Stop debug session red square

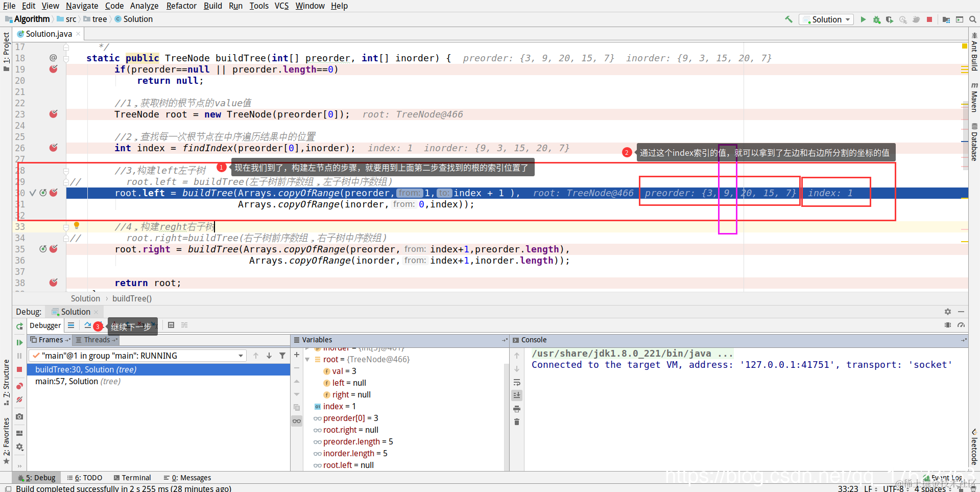[x=19, y=369]
